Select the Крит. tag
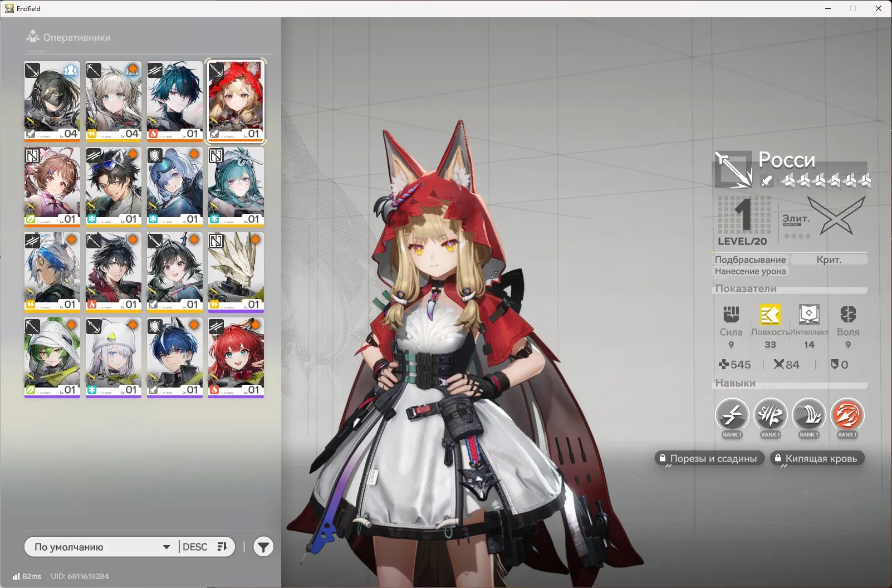Image resolution: width=892 pixels, height=588 pixels. (x=829, y=259)
